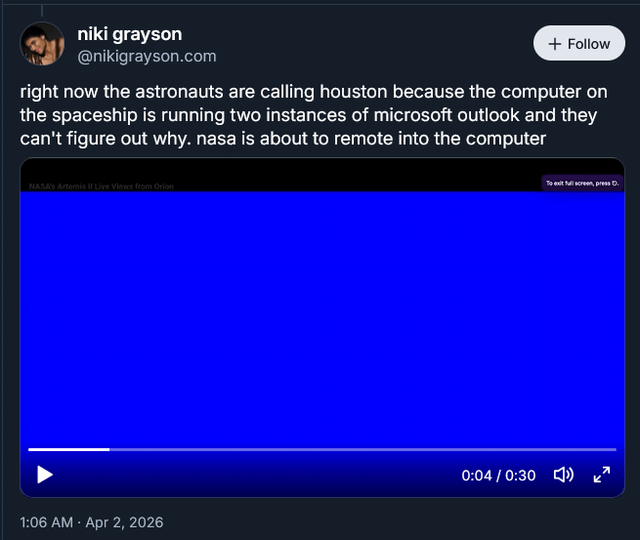This screenshot has width=640, height=540.
Task: Click the NASA's Artemis II Live Views title
Action: pyautogui.click(x=101, y=186)
